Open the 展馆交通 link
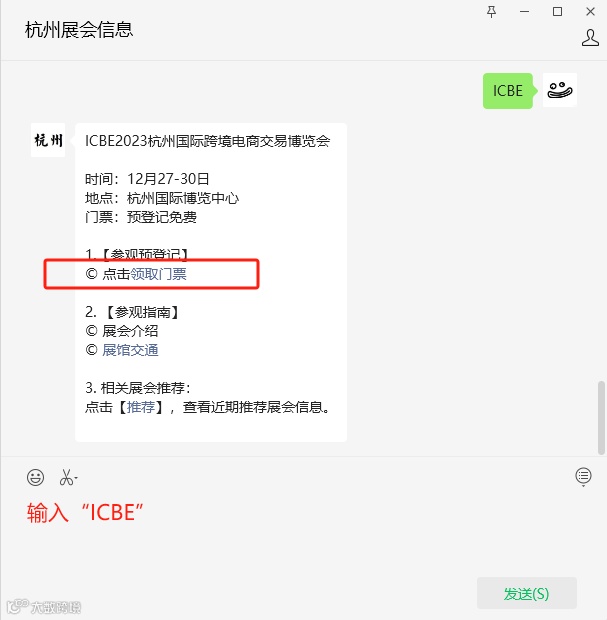The image size is (607, 620). (130, 350)
